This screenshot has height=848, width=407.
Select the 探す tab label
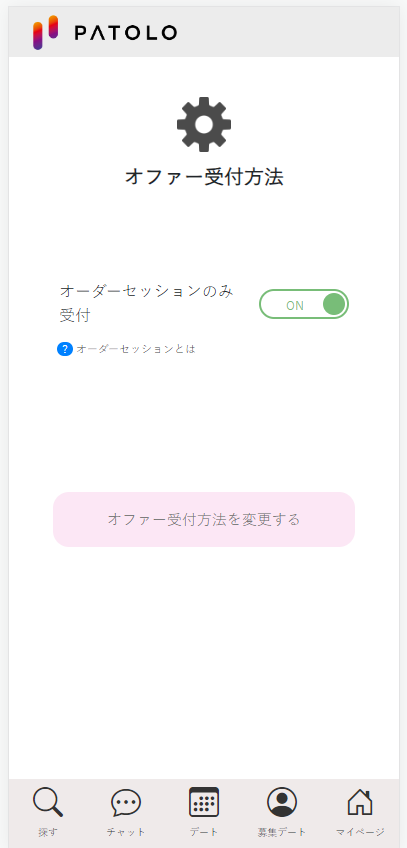point(48,832)
